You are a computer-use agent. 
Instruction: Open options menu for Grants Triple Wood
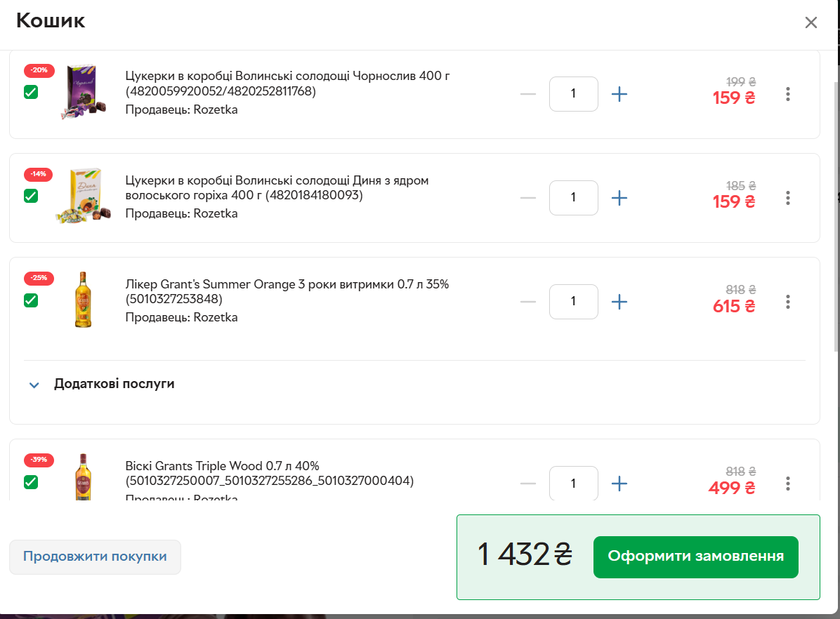(788, 484)
